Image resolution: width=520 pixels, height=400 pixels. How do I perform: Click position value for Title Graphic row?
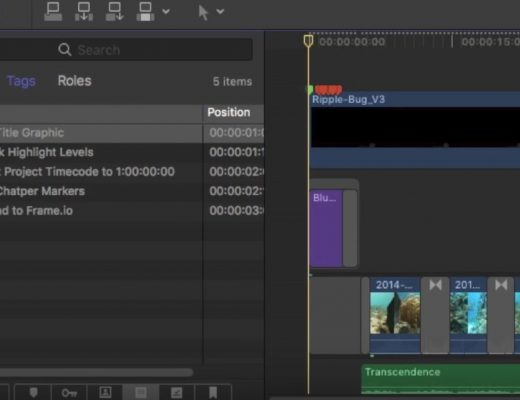pyautogui.click(x=236, y=133)
